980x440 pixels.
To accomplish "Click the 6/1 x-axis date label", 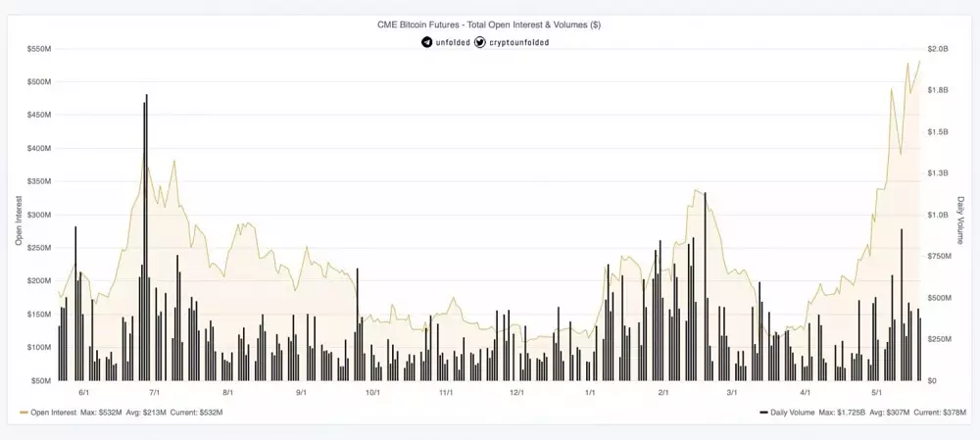I will pos(82,392).
